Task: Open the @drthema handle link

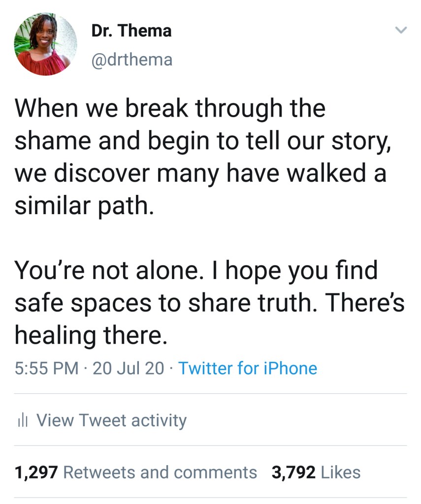Action: pyautogui.click(x=132, y=60)
